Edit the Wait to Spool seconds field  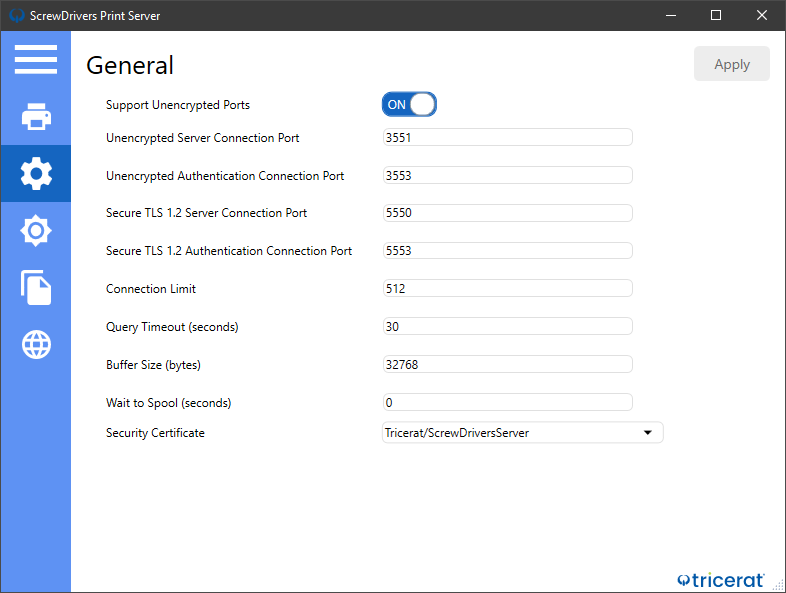click(x=507, y=403)
